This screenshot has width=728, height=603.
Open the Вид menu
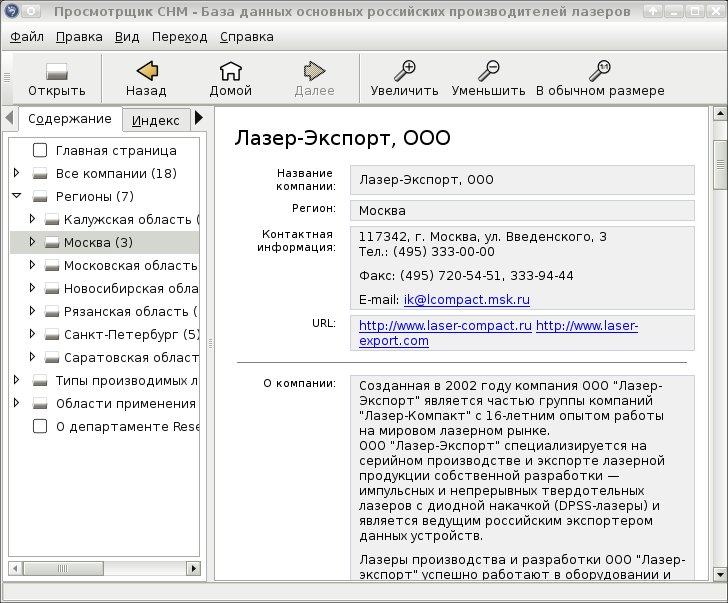point(127,37)
